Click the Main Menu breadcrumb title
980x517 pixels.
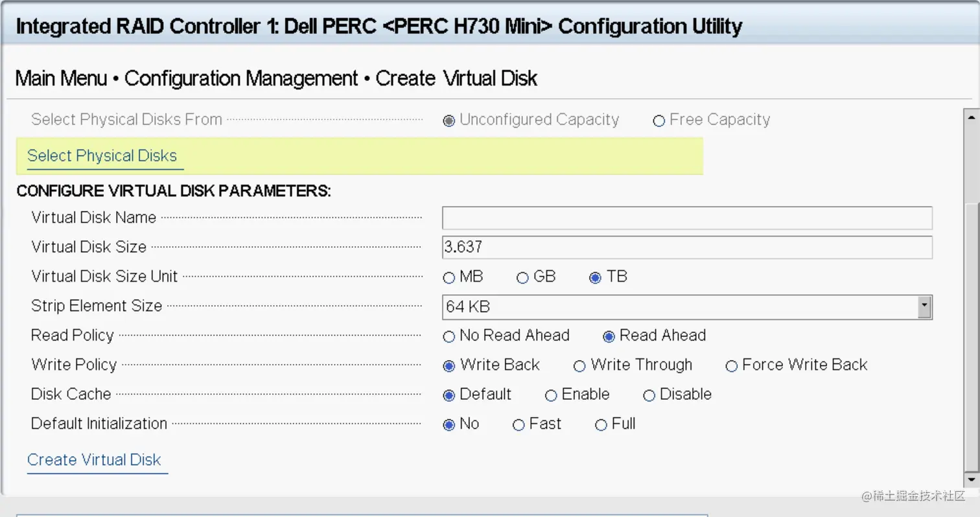[x=61, y=78]
